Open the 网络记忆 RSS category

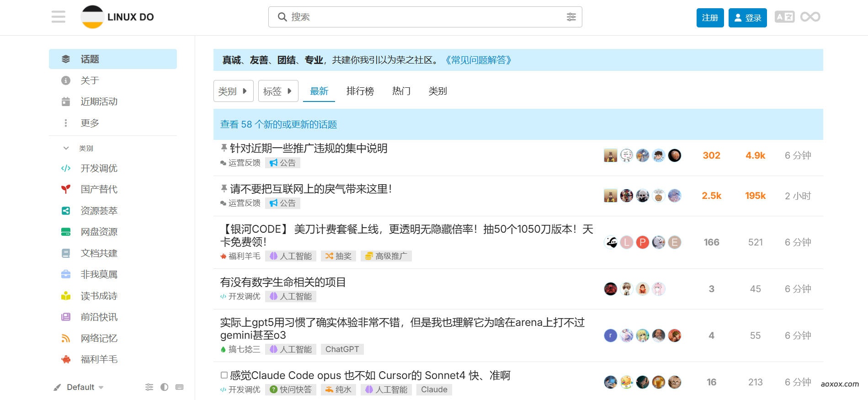(99, 338)
